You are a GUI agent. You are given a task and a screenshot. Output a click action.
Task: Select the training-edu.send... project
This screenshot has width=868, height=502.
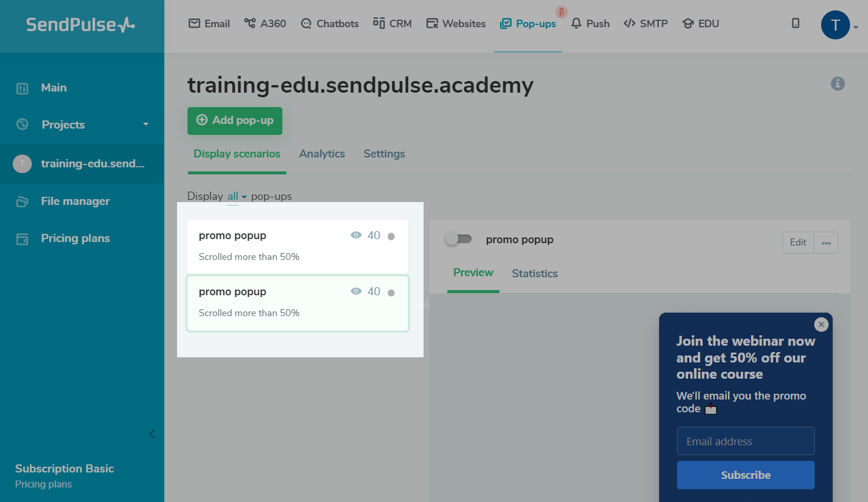pyautogui.click(x=82, y=164)
